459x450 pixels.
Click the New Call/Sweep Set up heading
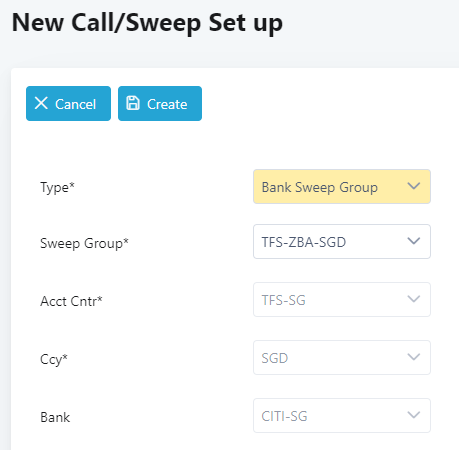tap(147, 23)
